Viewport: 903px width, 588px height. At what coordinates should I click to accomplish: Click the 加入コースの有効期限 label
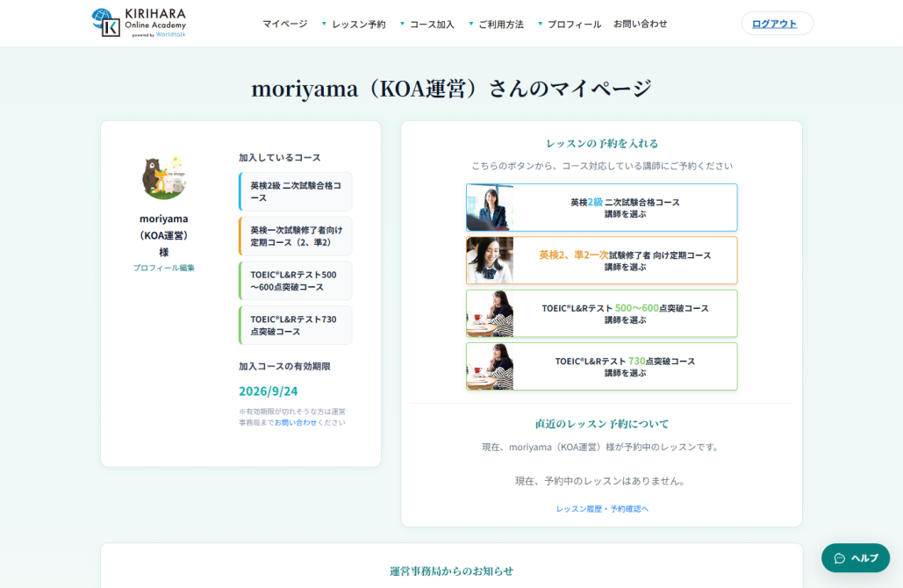pyautogui.click(x=284, y=366)
